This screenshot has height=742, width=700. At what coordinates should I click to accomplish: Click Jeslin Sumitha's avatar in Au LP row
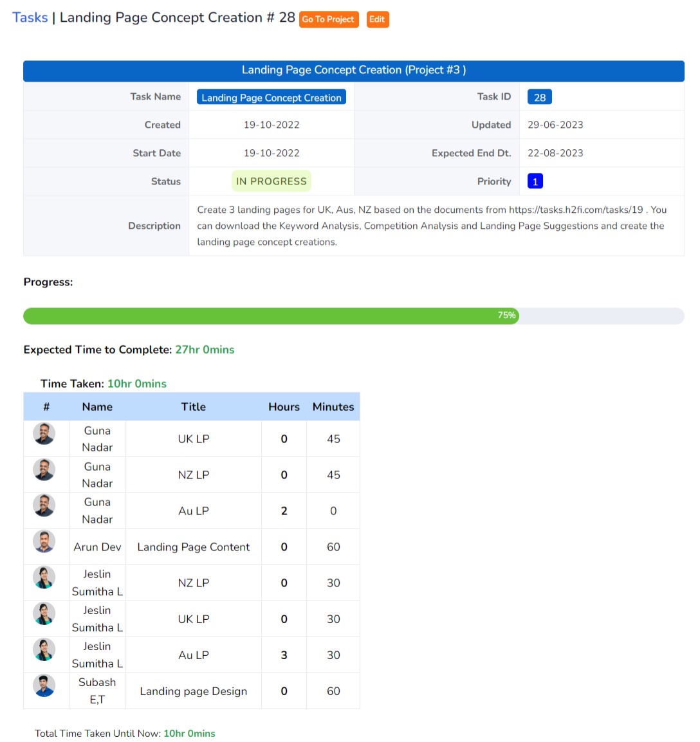(x=44, y=650)
